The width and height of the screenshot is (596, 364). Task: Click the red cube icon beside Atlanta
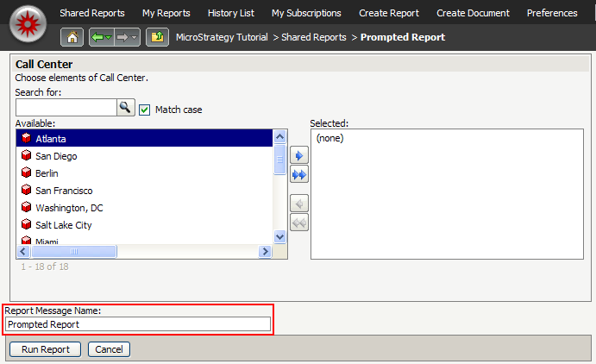coord(26,138)
